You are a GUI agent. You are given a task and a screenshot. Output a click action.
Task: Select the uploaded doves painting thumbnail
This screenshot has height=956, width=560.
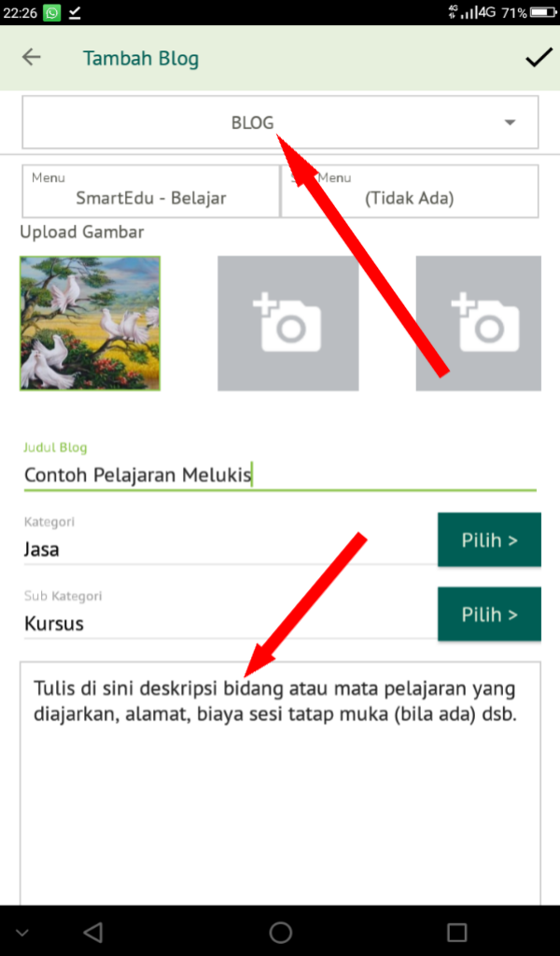pyautogui.click(x=91, y=323)
